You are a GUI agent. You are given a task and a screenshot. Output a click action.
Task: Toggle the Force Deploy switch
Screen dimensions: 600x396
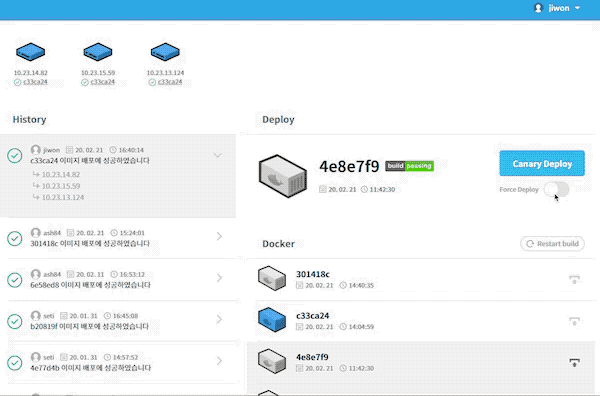coord(556,189)
